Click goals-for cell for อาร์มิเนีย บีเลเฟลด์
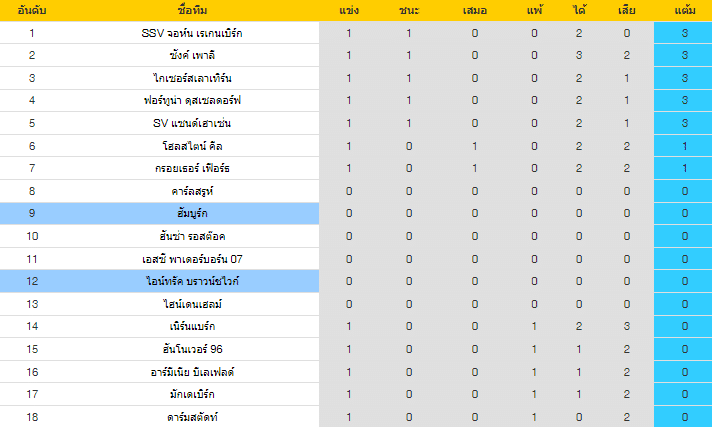This screenshot has width=712, height=427. (579, 372)
